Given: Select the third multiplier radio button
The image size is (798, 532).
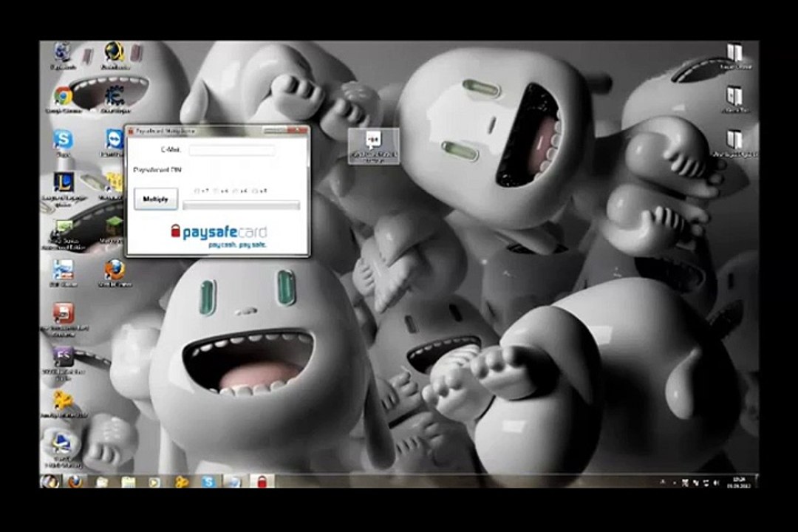Looking at the screenshot, I should pyautogui.click(x=236, y=191).
